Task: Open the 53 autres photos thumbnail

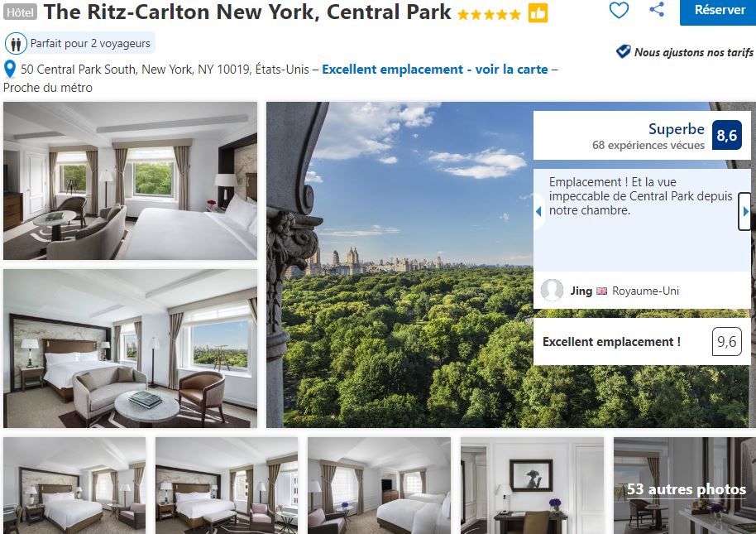Action: (685, 485)
